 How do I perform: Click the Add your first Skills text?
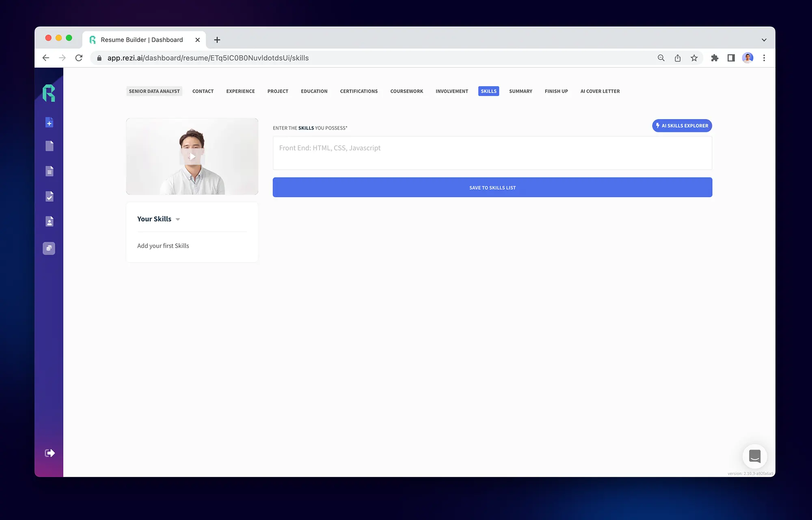click(163, 246)
